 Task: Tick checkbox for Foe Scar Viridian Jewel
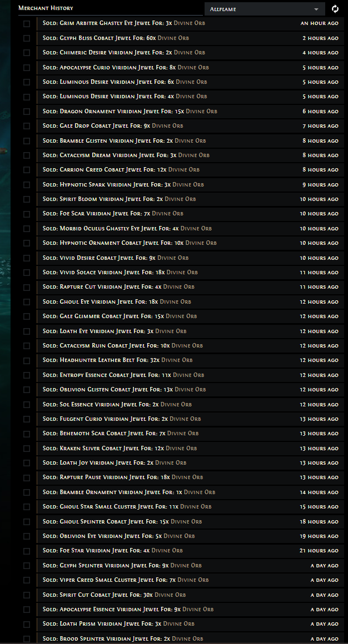point(27,214)
